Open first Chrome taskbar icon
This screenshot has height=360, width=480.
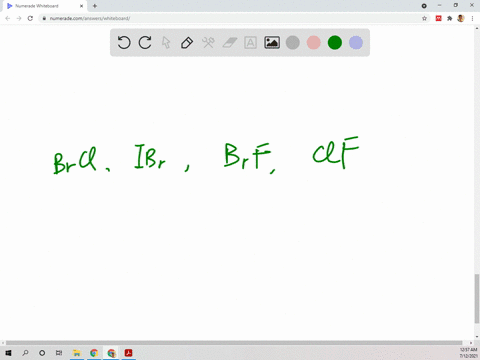[94, 353]
